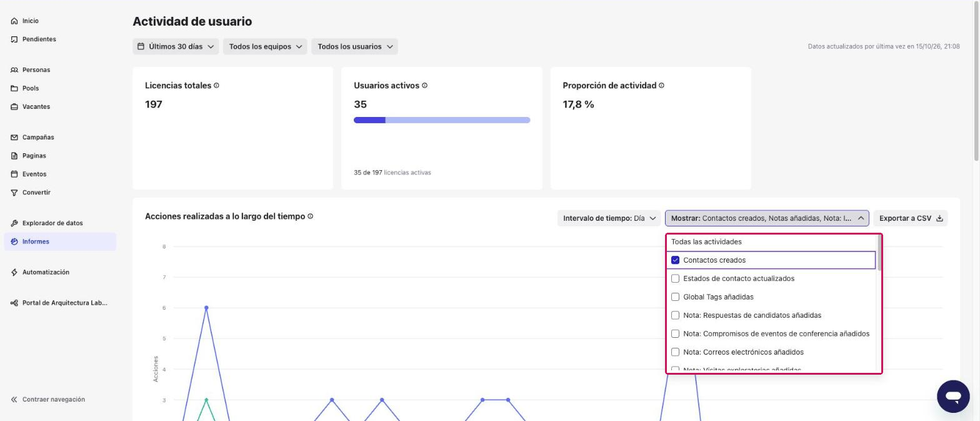Click the Inicio home icon
The width and height of the screenshot is (980, 421).
pos(14,21)
